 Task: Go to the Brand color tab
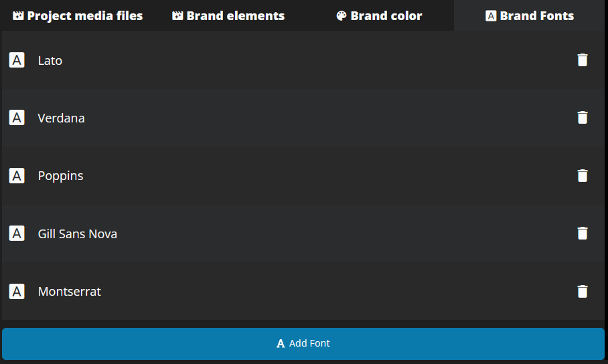[379, 15]
